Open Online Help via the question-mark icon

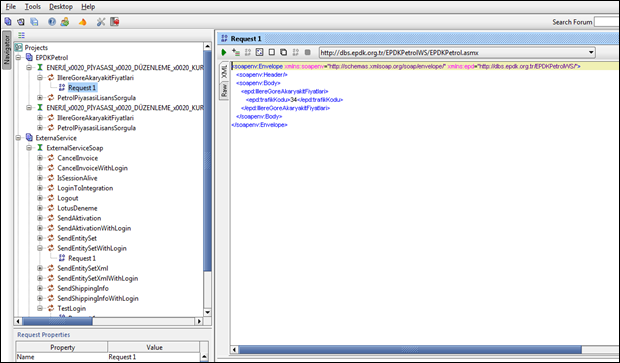(52, 22)
